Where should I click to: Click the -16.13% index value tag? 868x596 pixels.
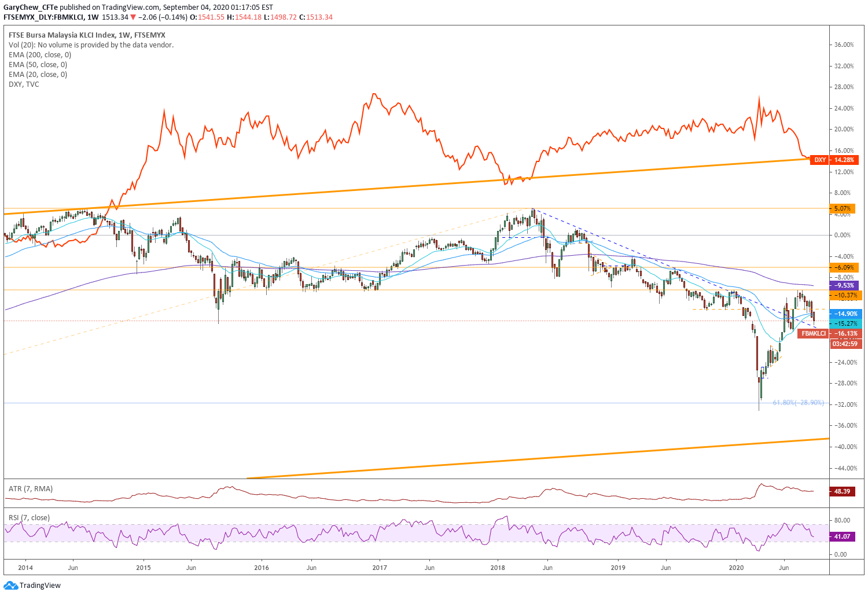[845, 334]
